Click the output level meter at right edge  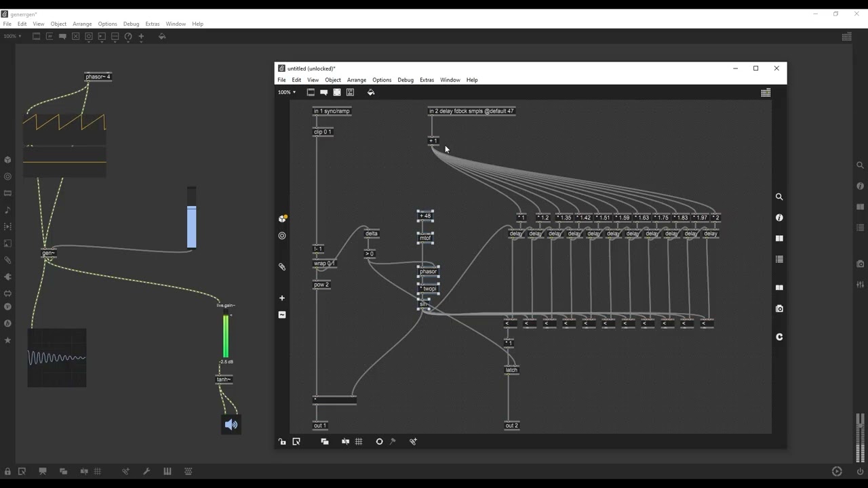tap(861, 437)
